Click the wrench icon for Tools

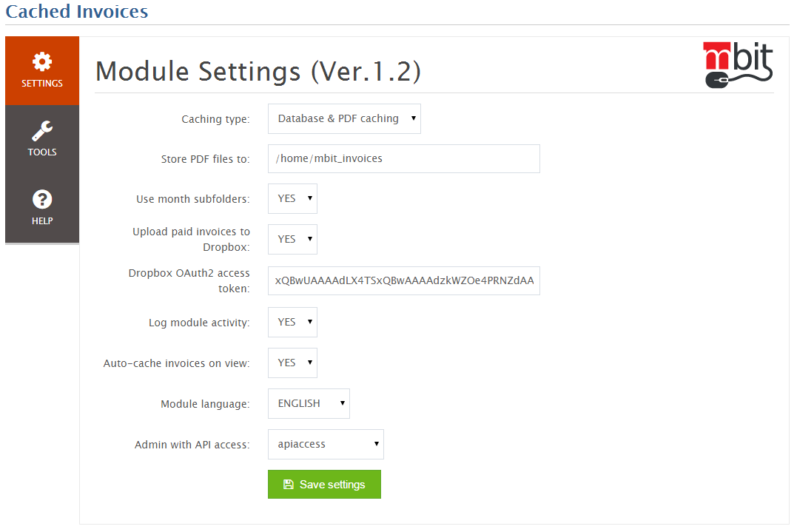(x=41, y=131)
